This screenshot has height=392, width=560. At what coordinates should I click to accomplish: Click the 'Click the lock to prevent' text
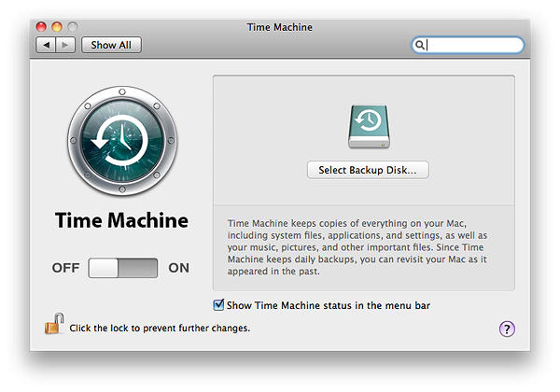tap(160, 329)
